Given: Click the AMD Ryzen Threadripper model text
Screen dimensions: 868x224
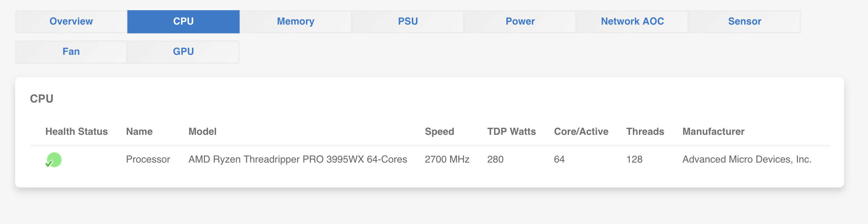Looking at the screenshot, I should point(298,159).
